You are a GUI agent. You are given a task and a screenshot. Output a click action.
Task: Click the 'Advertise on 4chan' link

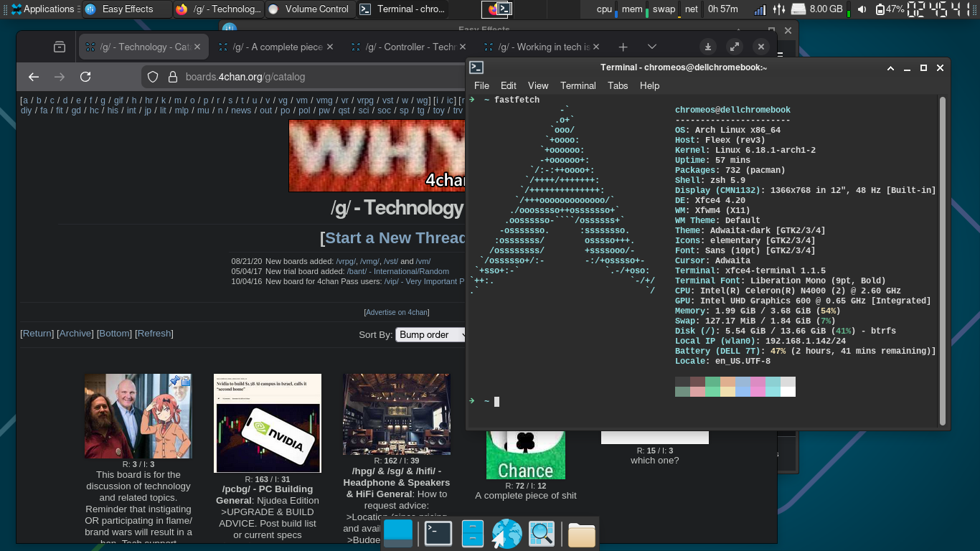(x=397, y=312)
